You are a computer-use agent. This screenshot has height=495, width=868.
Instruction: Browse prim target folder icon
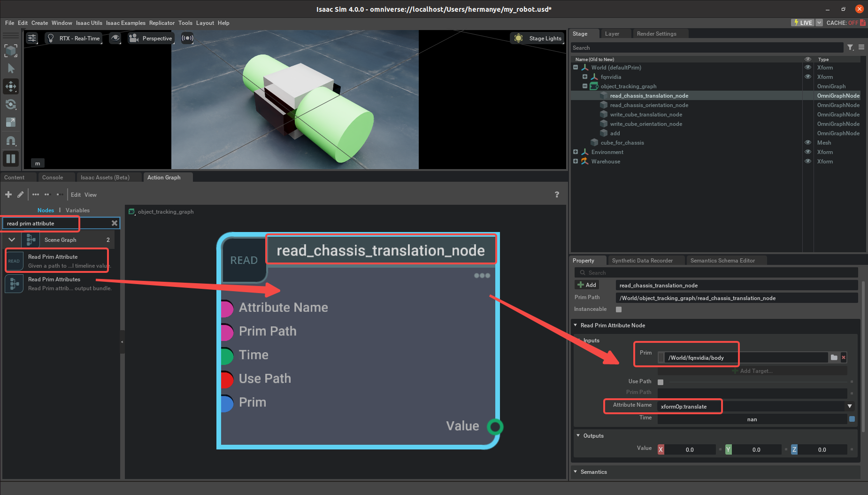pyautogui.click(x=834, y=357)
